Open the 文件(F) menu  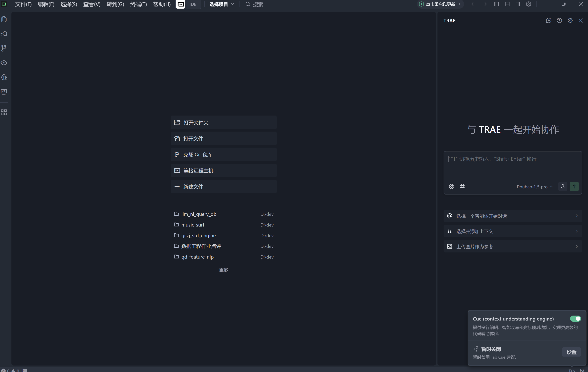pos(23,4)
